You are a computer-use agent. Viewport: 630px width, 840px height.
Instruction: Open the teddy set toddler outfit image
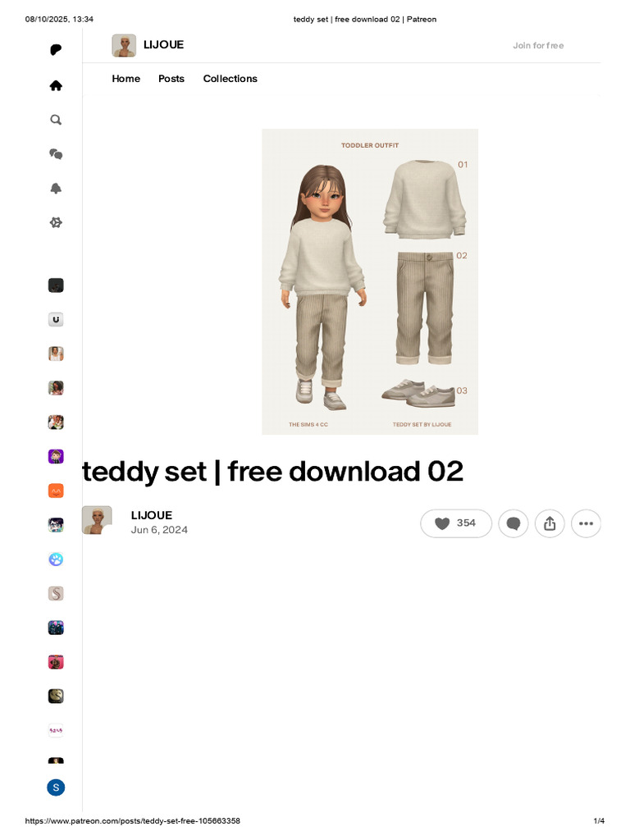pyautogui.click(x=370, y=282)
